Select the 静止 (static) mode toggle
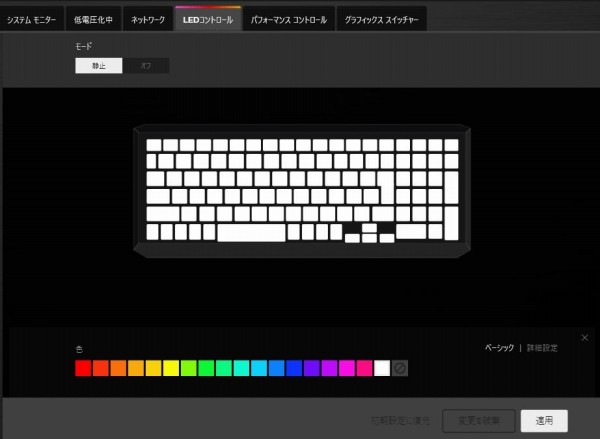600x439 pixels. tap(98, 66)
